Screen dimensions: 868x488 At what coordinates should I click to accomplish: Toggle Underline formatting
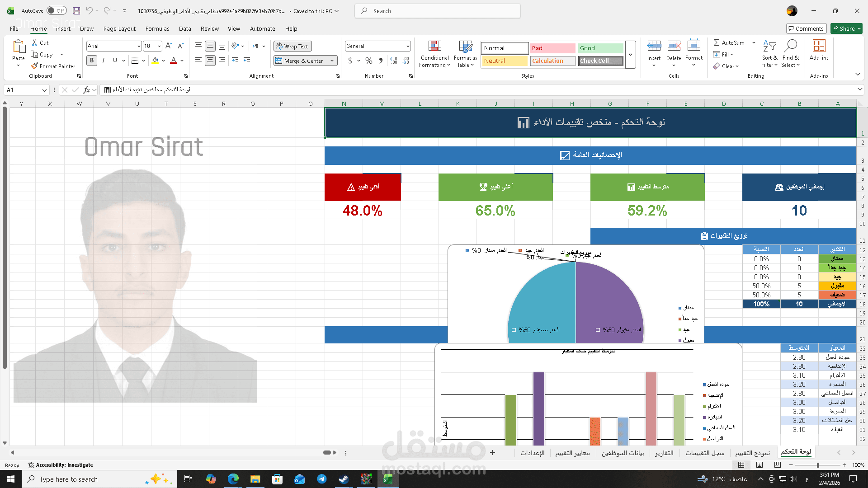[x=115, y=60]
